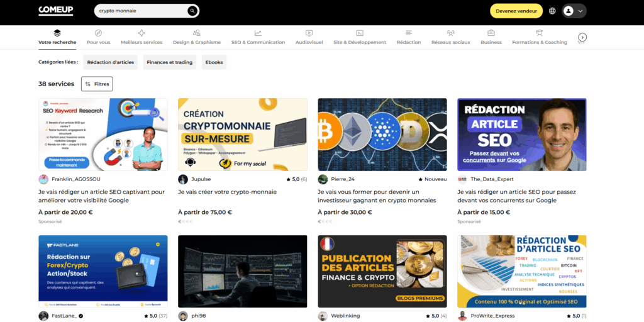Image resolution: width=644 pixels, height=322 pixels.
Task: Click the Site & Développement terminal icon
Action: click(360, 33)
